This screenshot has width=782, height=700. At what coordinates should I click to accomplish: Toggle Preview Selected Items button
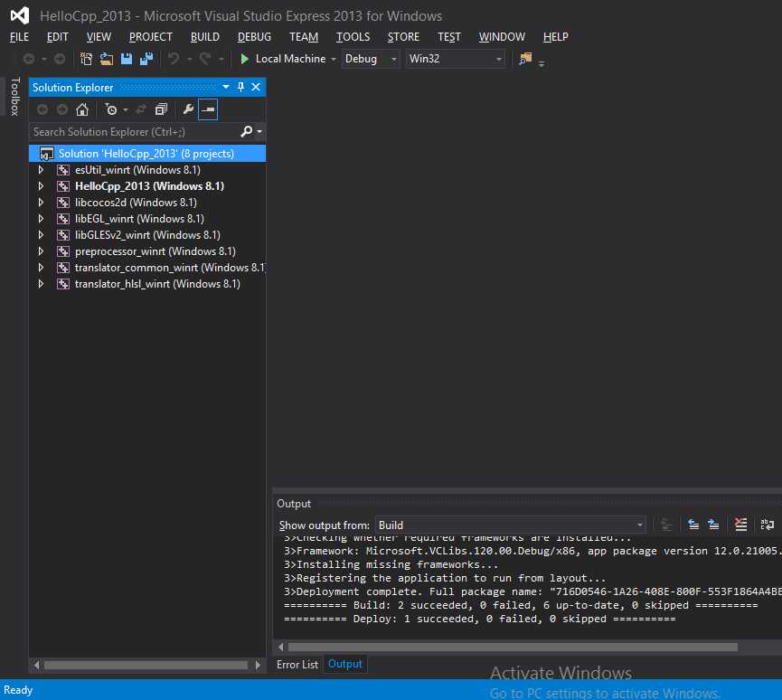[207, 109]
